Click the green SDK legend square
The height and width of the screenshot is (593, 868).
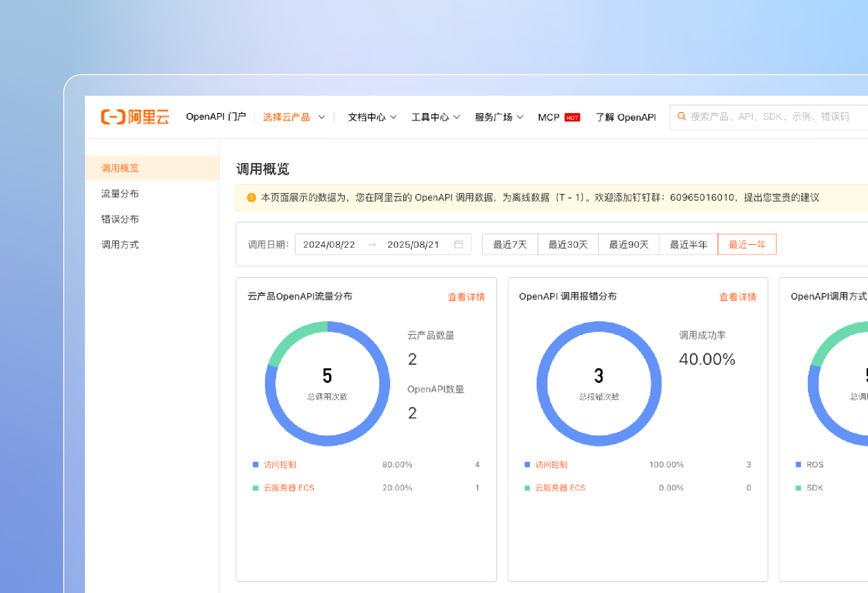[x=798, y=488]
